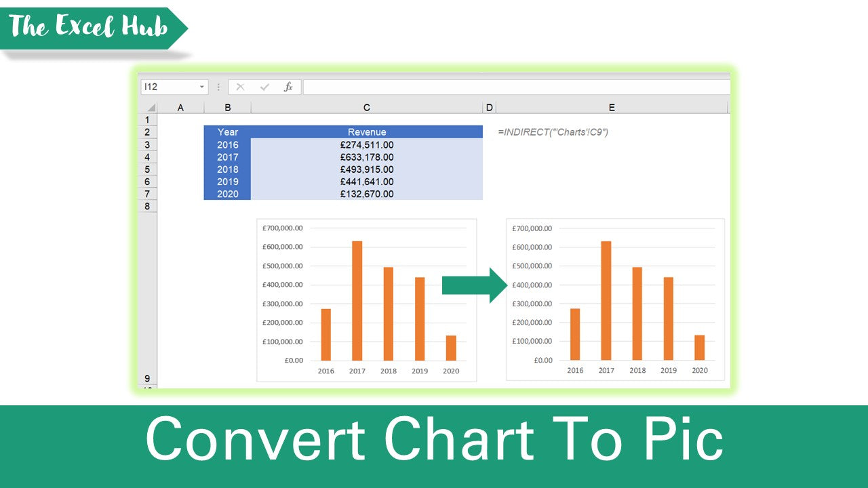Select the £633,178.00 revenue cell
The width and height of the screenshot is (868, 488).
tap(367, 157)
